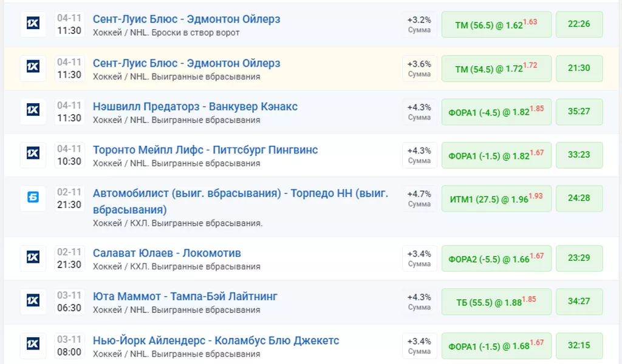Click the blue bookmaker icon beside Автомобилист match
The width and height of the screenshot is (622, 364).
[33, 198]
